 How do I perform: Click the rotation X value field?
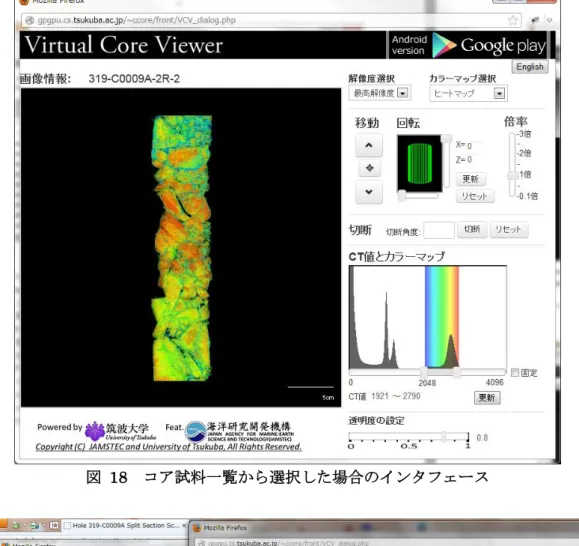point(474,145)
